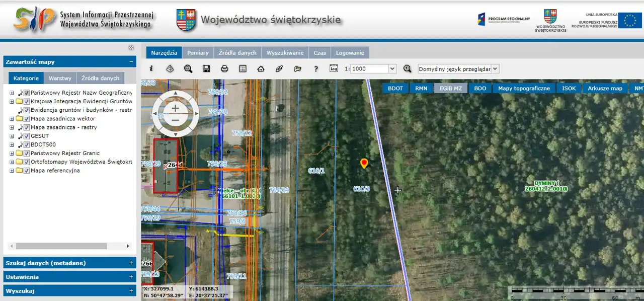Click the printer icon to print map
644x301 pixels.
224,69
